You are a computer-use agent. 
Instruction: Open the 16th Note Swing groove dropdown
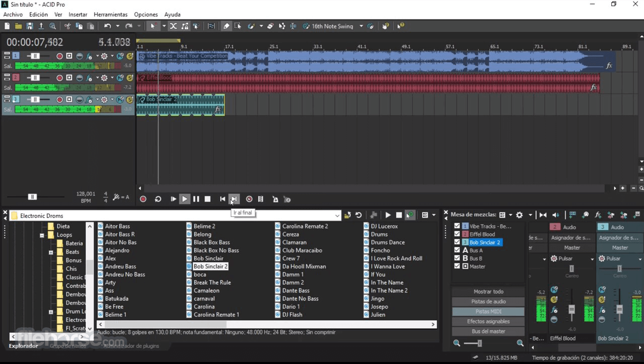[x=361, y=26]
